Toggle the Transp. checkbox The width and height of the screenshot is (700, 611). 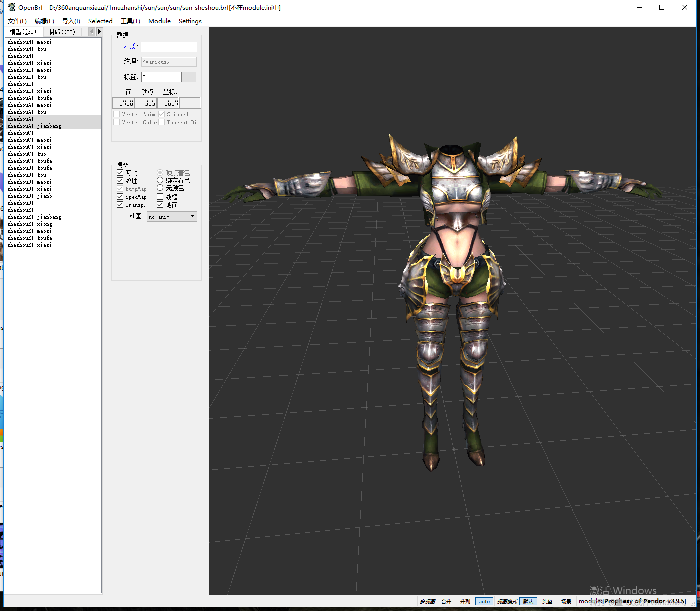[120, 205]
